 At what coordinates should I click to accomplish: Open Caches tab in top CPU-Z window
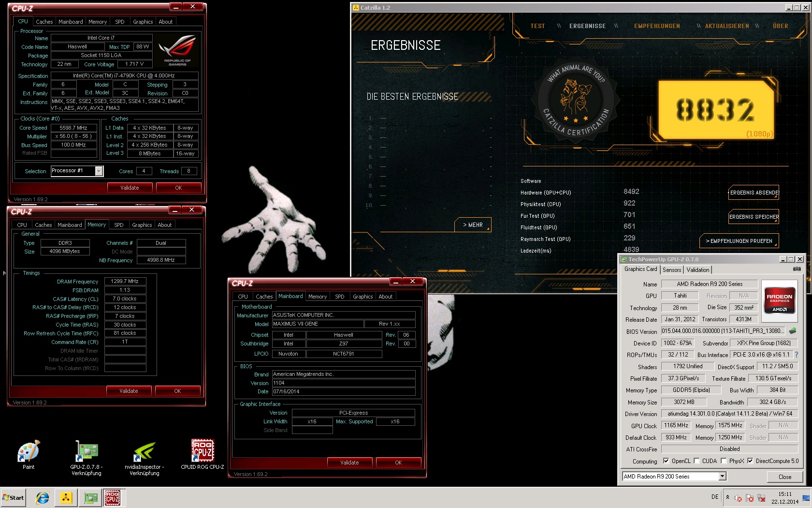point(44,22)
